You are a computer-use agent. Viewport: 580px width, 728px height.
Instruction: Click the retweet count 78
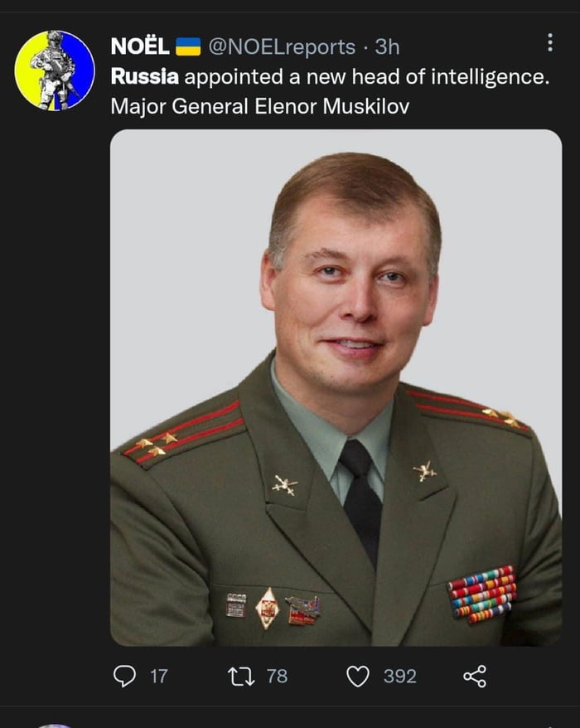pos(277,676)
